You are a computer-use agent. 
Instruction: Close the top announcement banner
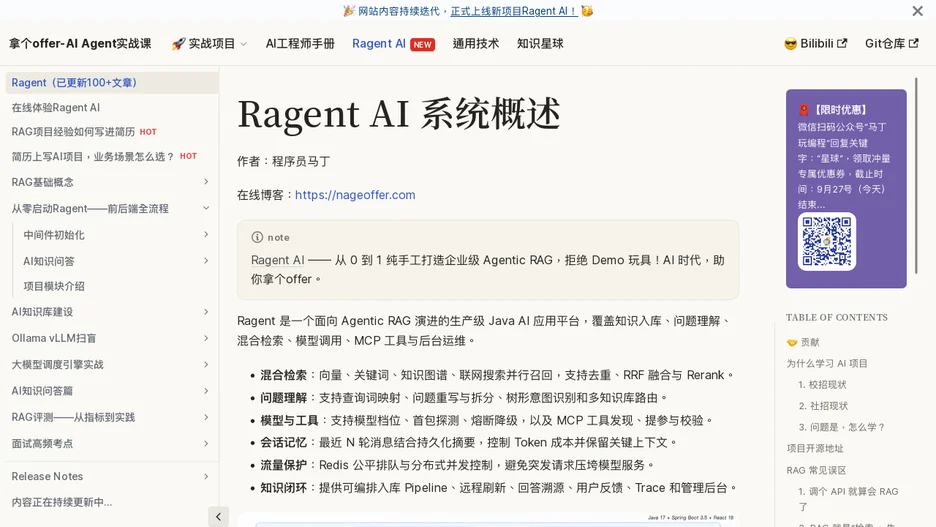click(917, 11)
